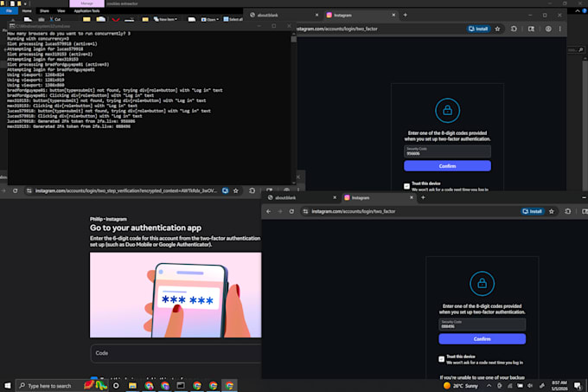
Task: Click Security Code field in bottom-right Chrome window
Action: coord(482,325)
